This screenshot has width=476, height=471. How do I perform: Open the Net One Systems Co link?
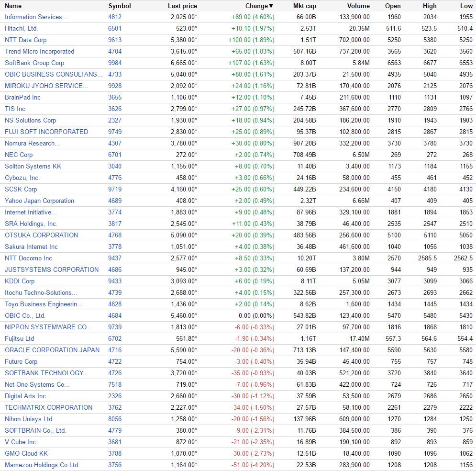pos(37,384)
